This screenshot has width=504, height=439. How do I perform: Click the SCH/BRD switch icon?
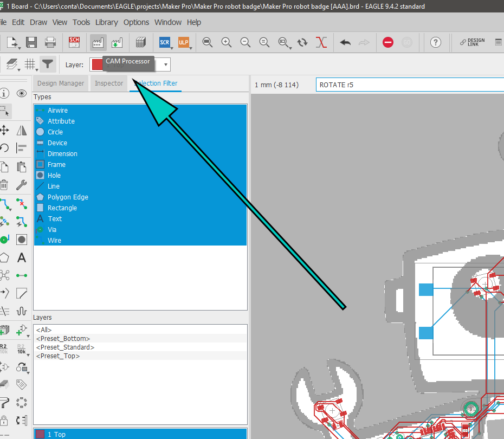tap(74, 42)
